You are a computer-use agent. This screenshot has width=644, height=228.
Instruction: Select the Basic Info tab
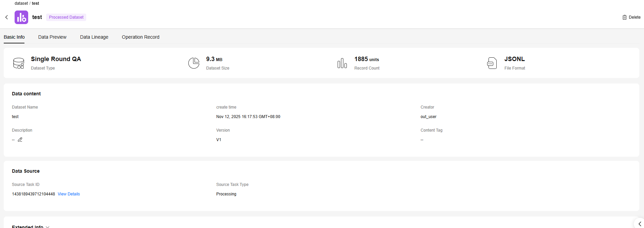pyautogui.click(x=14, y=37)
